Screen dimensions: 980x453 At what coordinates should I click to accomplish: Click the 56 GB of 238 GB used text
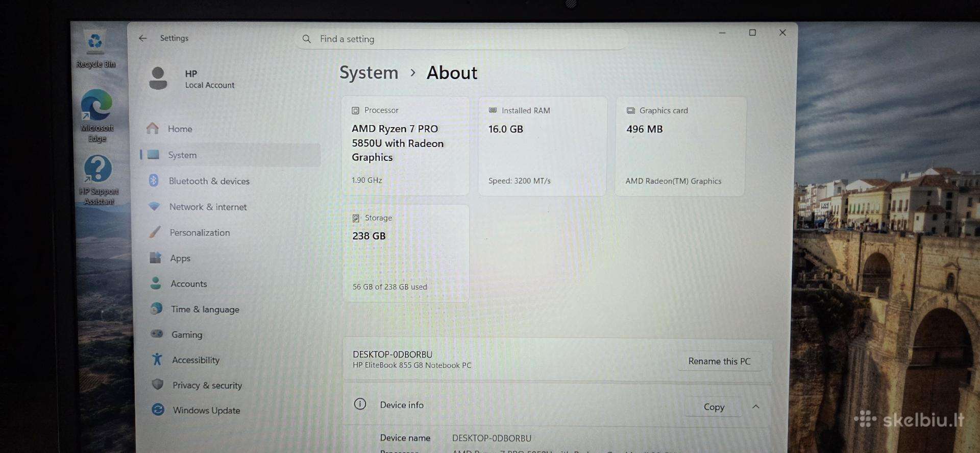coord(389,287)
